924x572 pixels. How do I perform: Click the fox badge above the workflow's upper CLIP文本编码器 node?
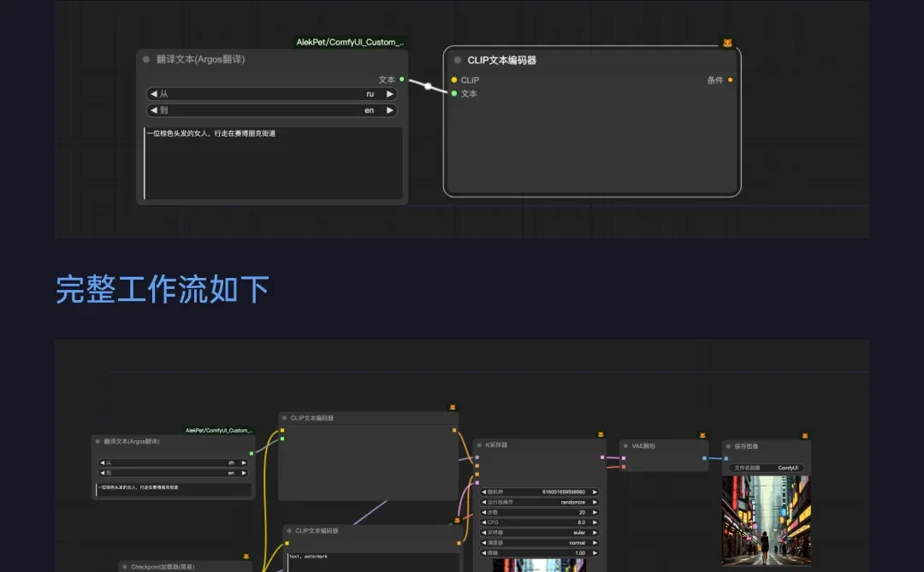[453, 407]
